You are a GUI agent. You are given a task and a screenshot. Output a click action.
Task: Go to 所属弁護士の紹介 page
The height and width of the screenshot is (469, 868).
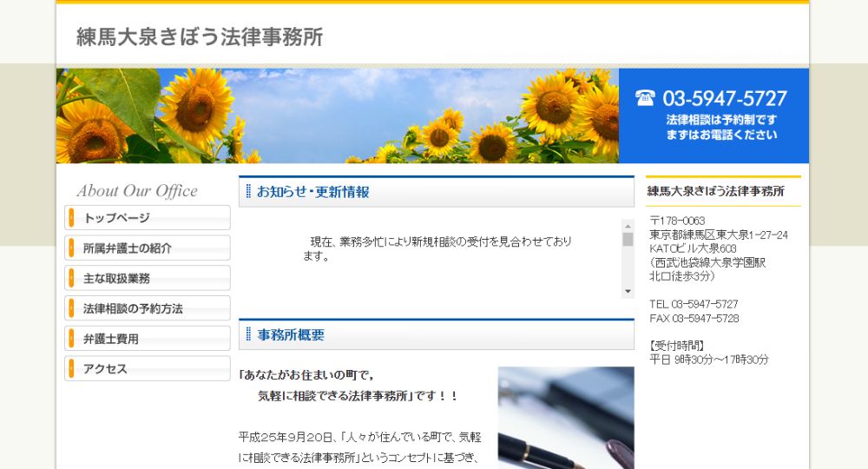point(148,248)
